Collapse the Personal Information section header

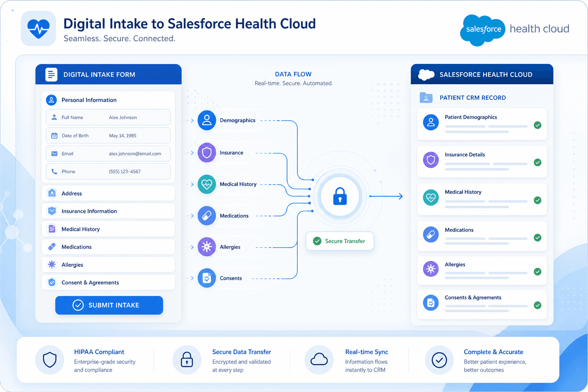(x=108, y=100)
